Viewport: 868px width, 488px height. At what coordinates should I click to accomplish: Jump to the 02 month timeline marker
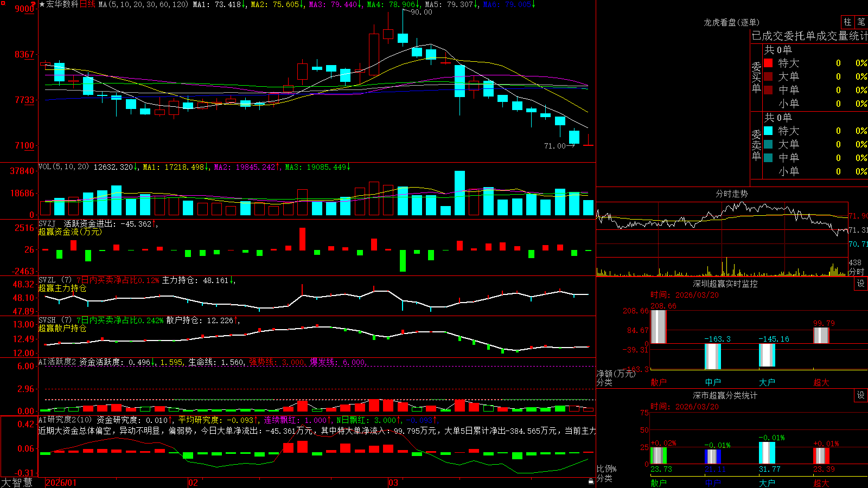[193, 483]
